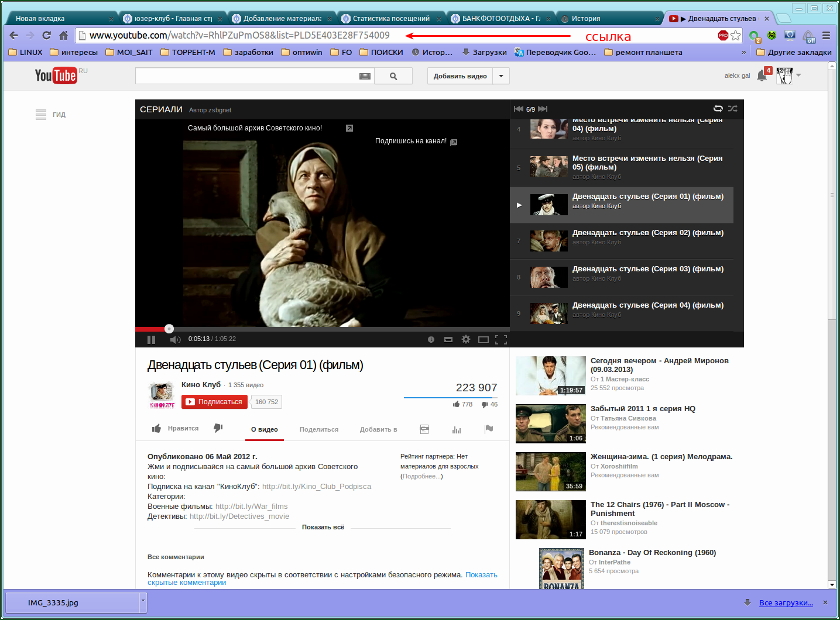The height and width of the screenshot is (620, 840).
Task: Mute the video using the speaker icon
Action: (175, 339)
